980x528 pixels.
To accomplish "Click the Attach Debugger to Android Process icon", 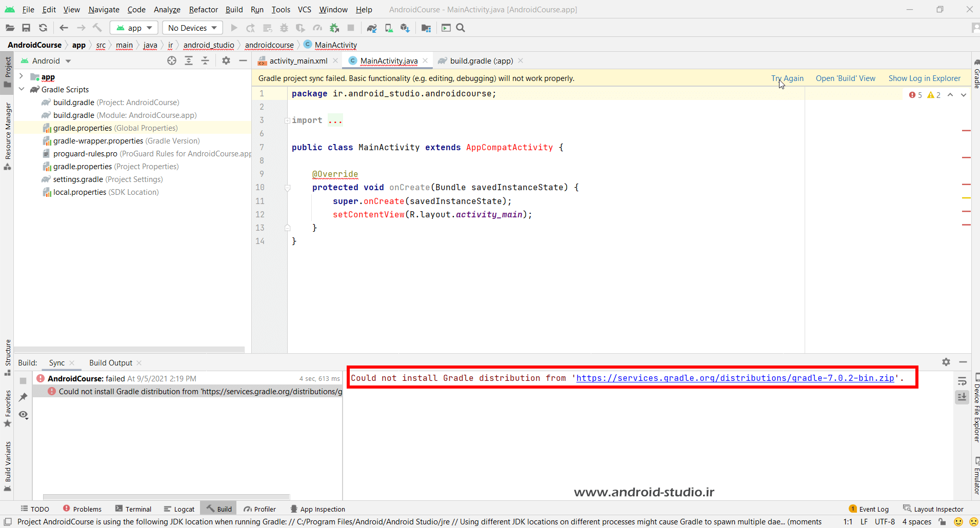I will click(x=334, y=28).
